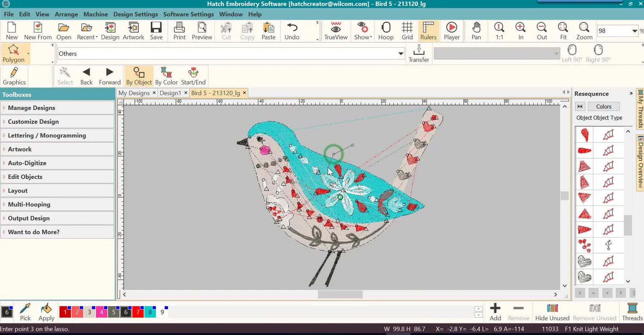Expand the Auto-Digitize toolbox
Screen dimensions: 644x335
click(58, 163)
